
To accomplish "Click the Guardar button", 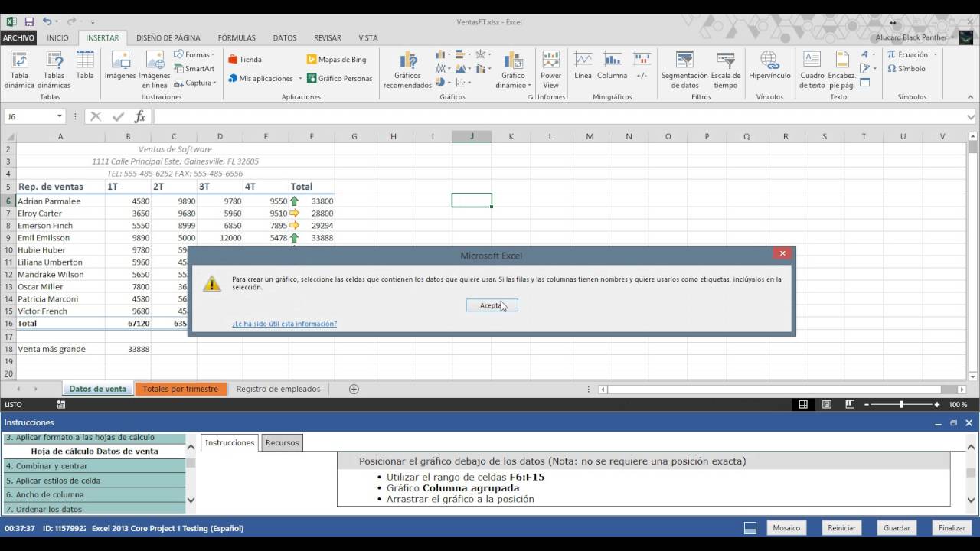I will [x=897, y=528].
